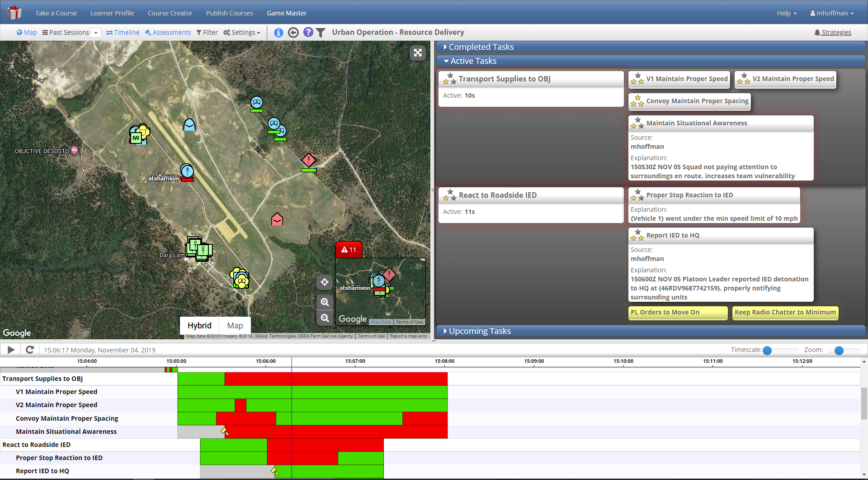Click PL Orders to Move On button
868x480 pixels.
point(678,313)
